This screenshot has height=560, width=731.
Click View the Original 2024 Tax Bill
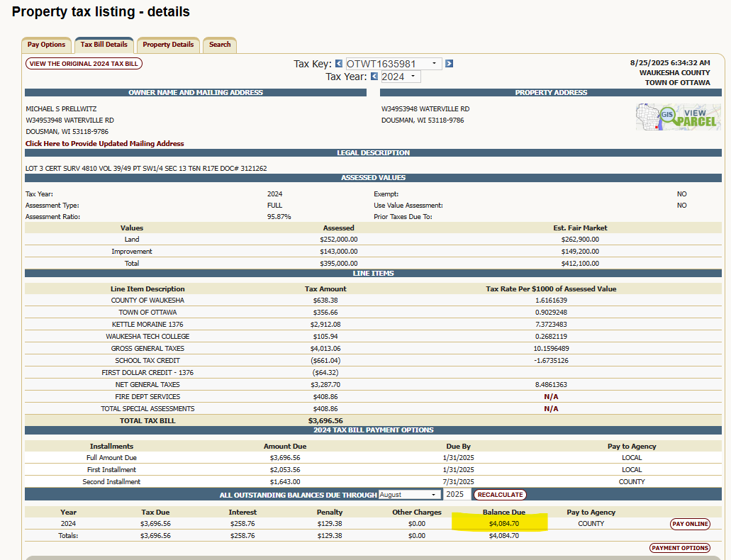coord(84,64)
